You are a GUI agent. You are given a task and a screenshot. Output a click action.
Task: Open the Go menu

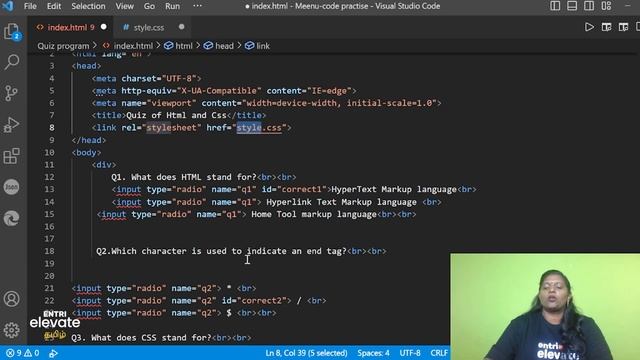pyautogui.click(x=149, y=6)
